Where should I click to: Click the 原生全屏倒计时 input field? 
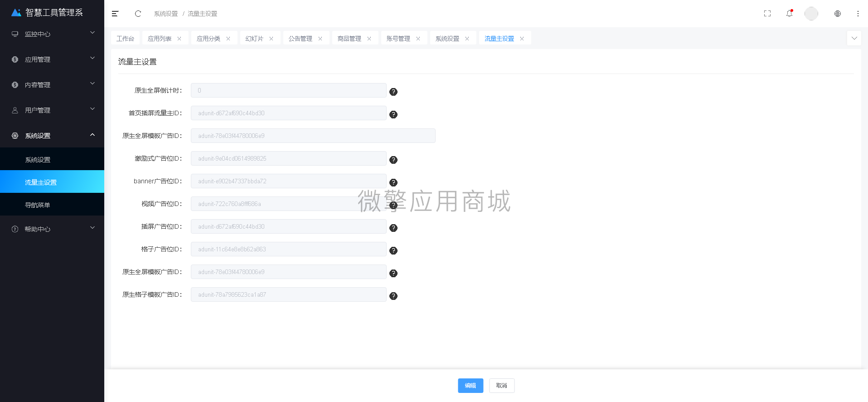pyautogui.click(x=289, y=90)
